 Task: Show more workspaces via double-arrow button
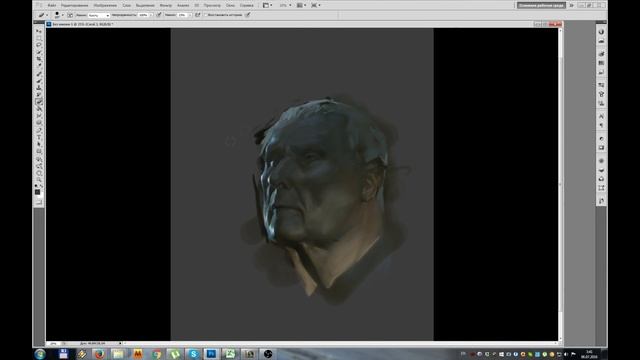571,5
